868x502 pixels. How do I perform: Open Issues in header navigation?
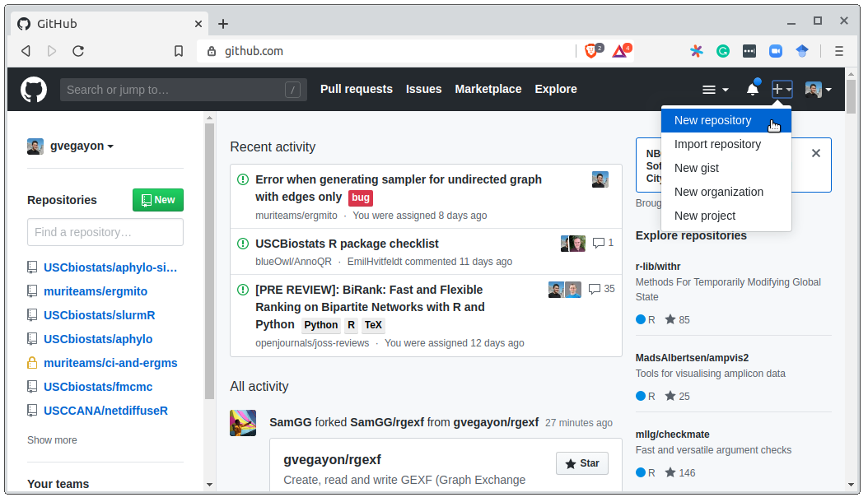pos(423,89)
